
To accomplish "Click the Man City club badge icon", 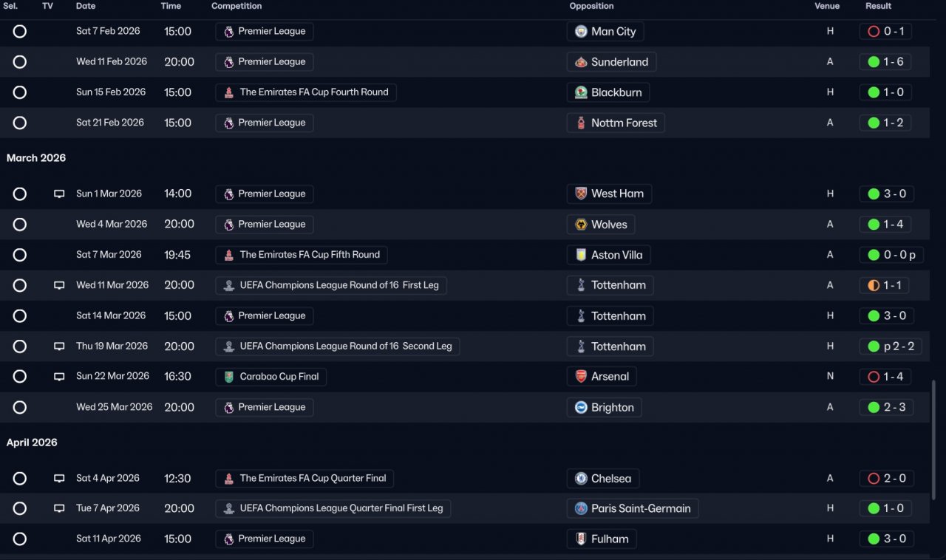I will click(581, 32).
